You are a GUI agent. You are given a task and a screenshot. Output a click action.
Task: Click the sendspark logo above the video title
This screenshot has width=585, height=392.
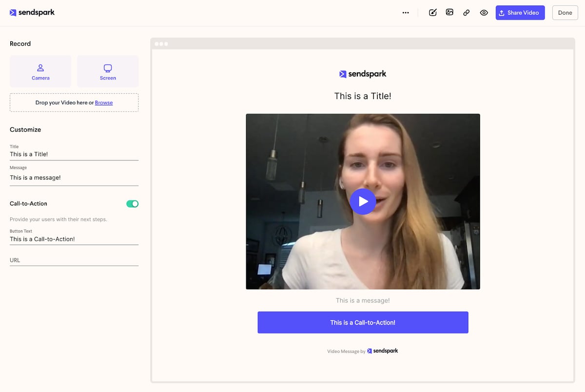click(x=363, y=74)
